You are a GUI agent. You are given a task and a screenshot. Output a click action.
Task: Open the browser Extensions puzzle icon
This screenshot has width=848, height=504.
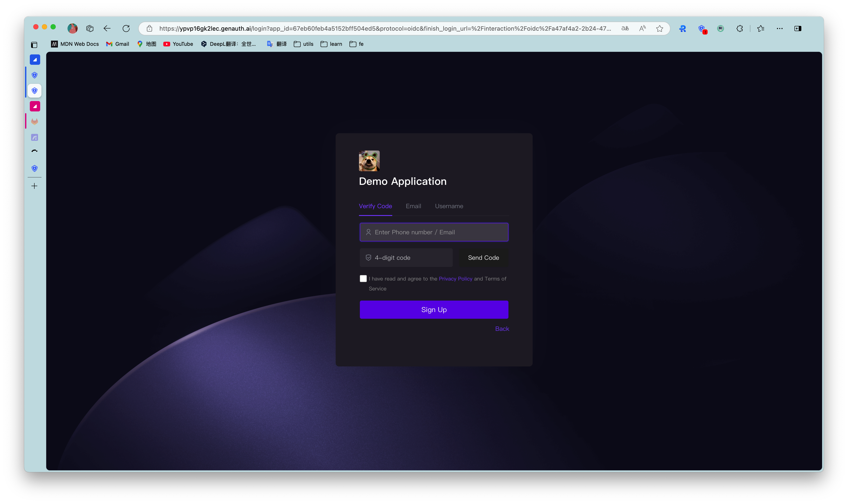point(740,29)
